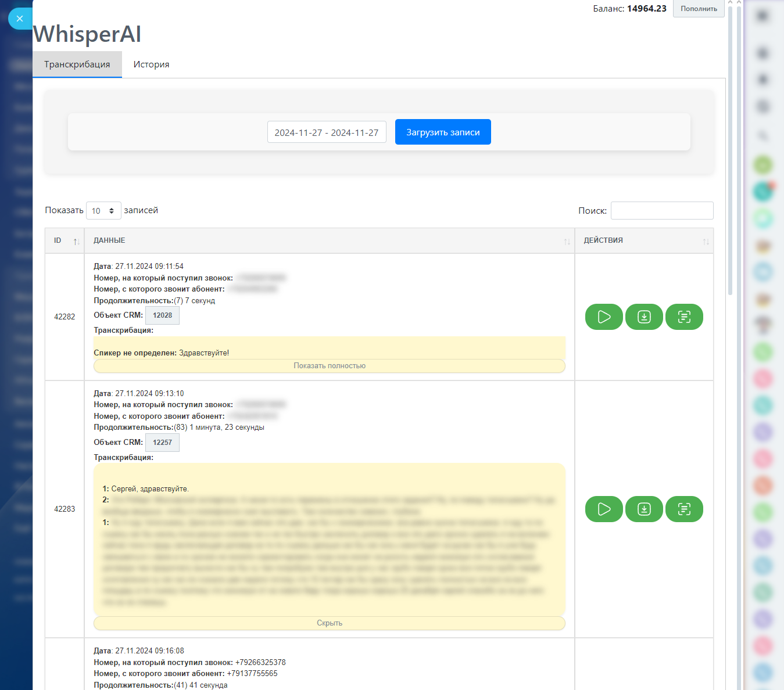This screenshot has width=784, height=690.
Task: Expand the transcript with Показать полностью
Action: pos(330,366)
